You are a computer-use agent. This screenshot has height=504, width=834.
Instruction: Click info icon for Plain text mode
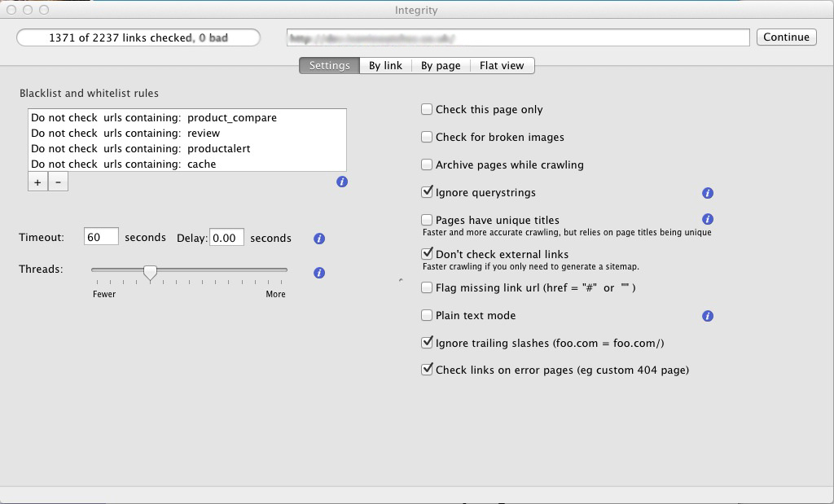click(x=708, y=316)
